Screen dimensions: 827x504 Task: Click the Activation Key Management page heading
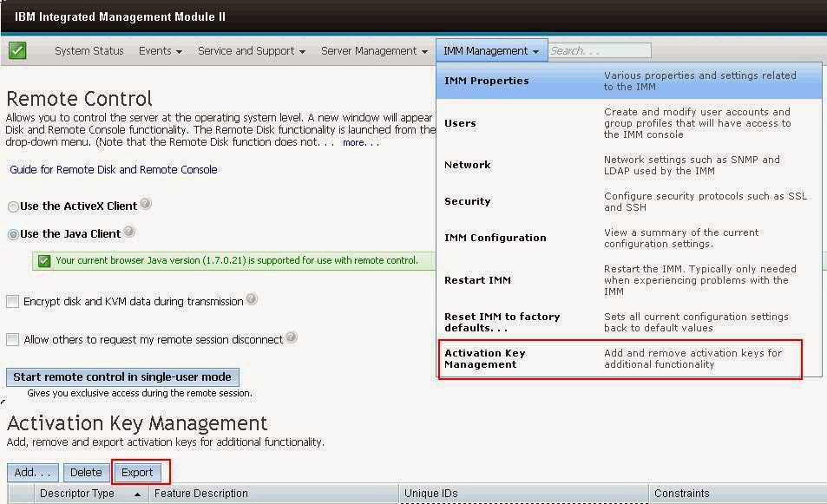tap(137, 423)
